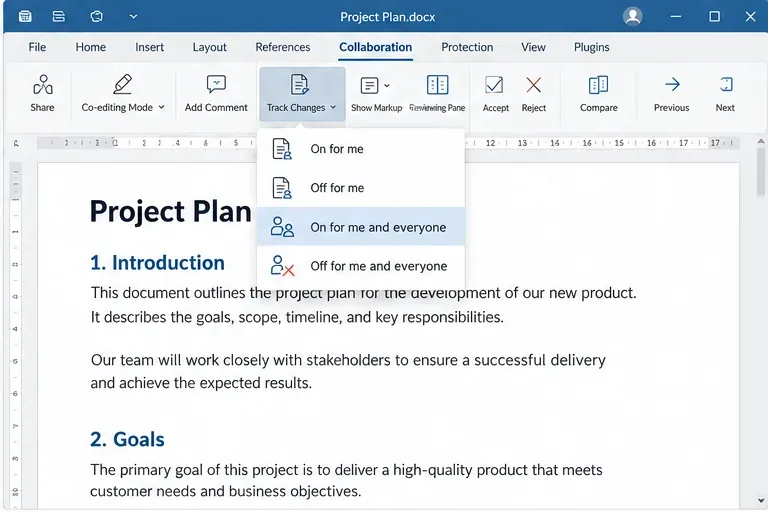The height and width of the screenshot is (512, 768).
Task: Switch to the References tab
Action: [283, 47]
